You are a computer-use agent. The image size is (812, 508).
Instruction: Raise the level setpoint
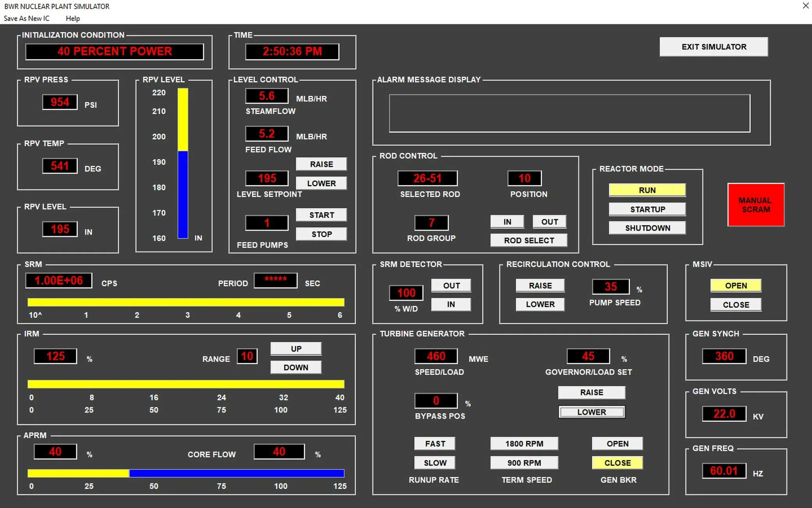pos(321,164)
